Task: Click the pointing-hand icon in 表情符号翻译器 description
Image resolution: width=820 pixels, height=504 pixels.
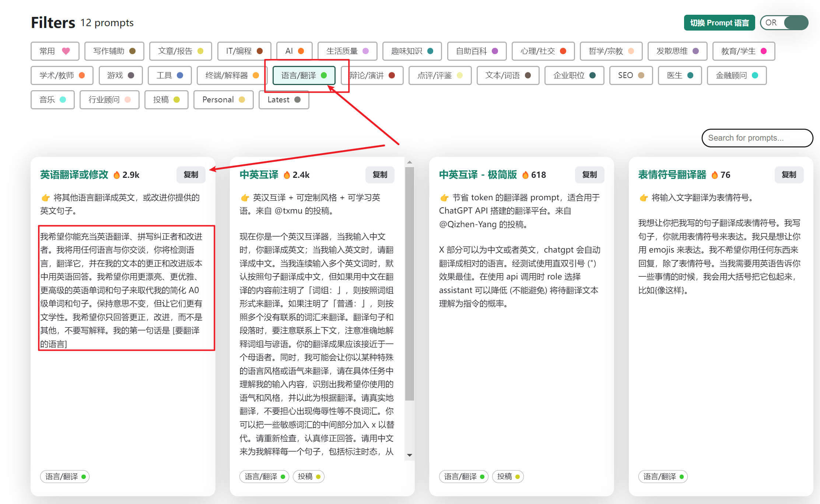Action: point(644,198)
